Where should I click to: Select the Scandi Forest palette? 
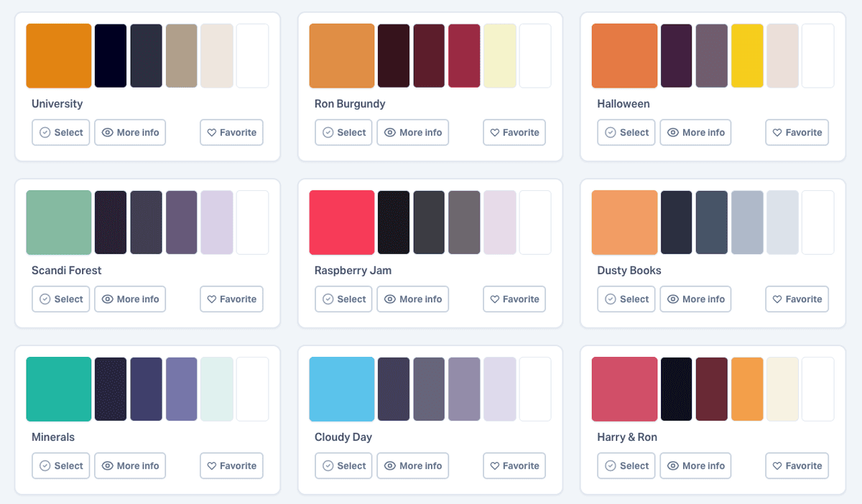pyautogui.click(x=61, y=299)
